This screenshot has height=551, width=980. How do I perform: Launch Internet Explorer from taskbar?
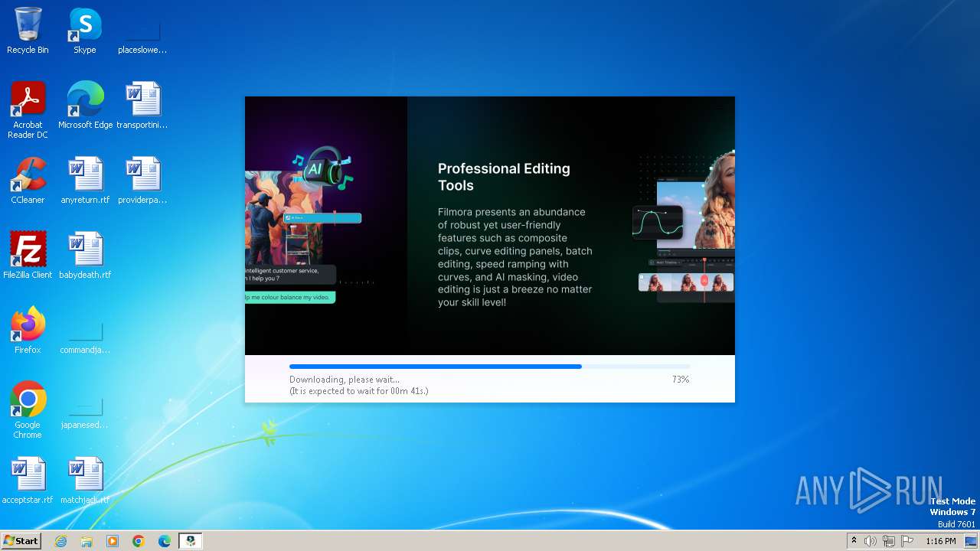60,541
